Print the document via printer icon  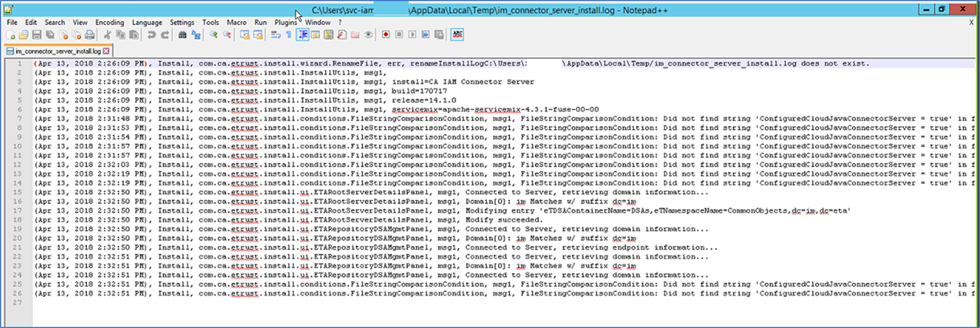[90, 35]
